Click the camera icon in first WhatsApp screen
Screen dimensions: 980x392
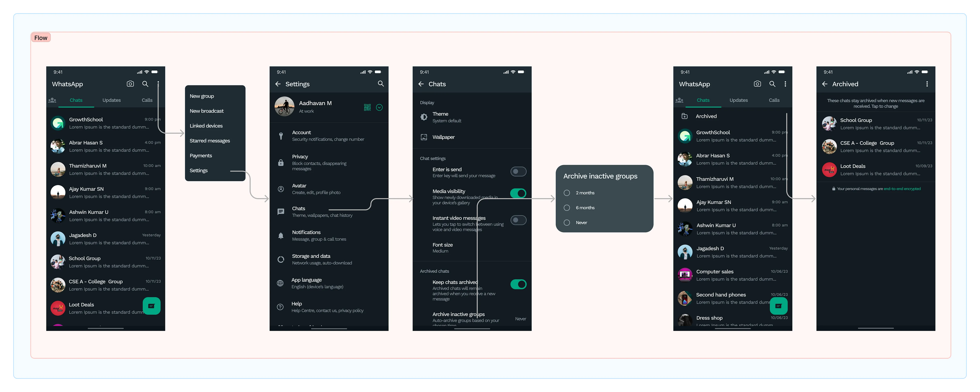[130, 84]
